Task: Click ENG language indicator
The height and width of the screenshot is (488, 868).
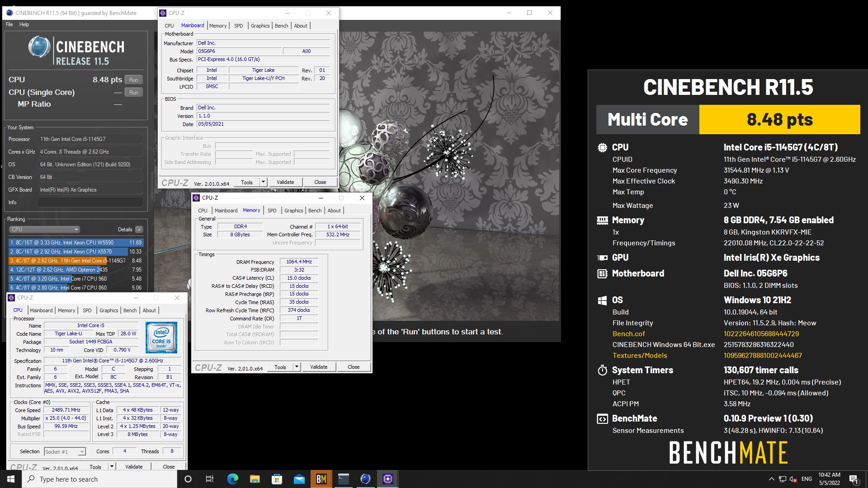Action: (x=807, y=479)
